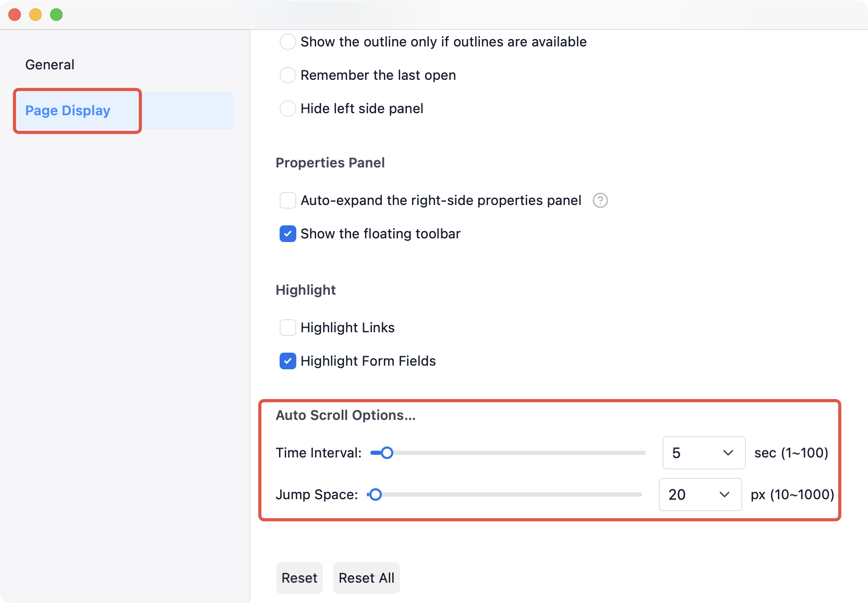Uncheck 'Show the floating toolbar'

[288, 234]
